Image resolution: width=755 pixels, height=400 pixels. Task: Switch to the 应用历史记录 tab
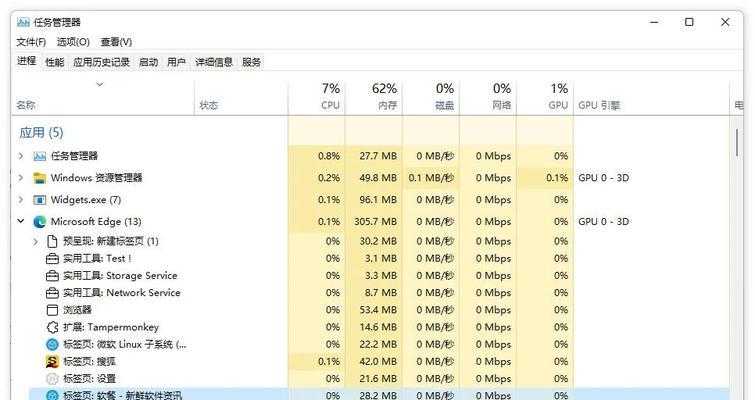102,62
